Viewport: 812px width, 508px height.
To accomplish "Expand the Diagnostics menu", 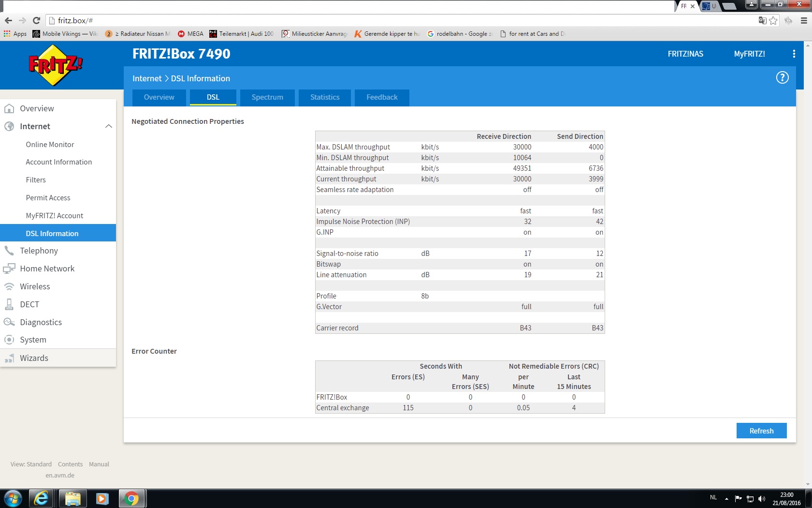I will coord(41,322).
